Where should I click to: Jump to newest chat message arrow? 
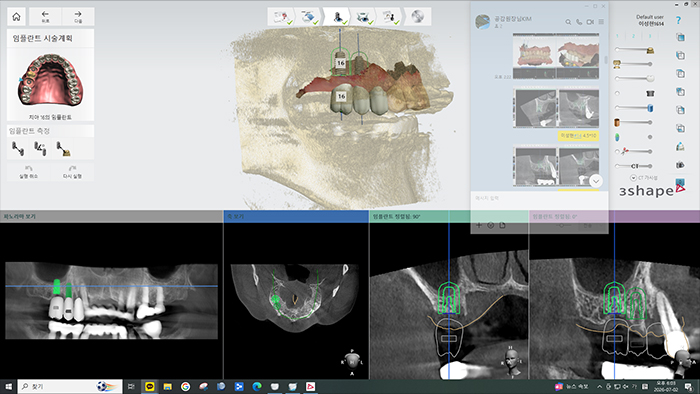pyautogui.click(x=596, y=181)
